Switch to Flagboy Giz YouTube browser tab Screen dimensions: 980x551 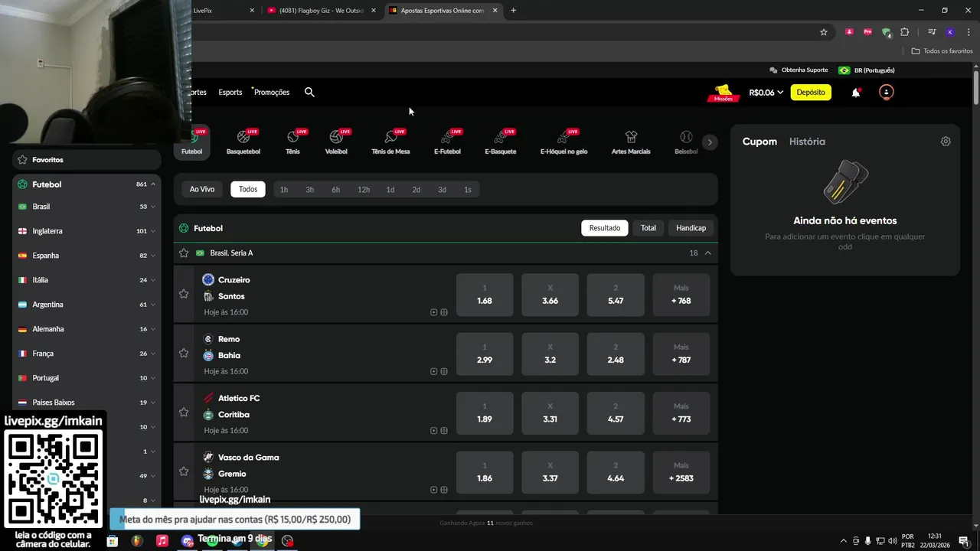click(322, 11)
